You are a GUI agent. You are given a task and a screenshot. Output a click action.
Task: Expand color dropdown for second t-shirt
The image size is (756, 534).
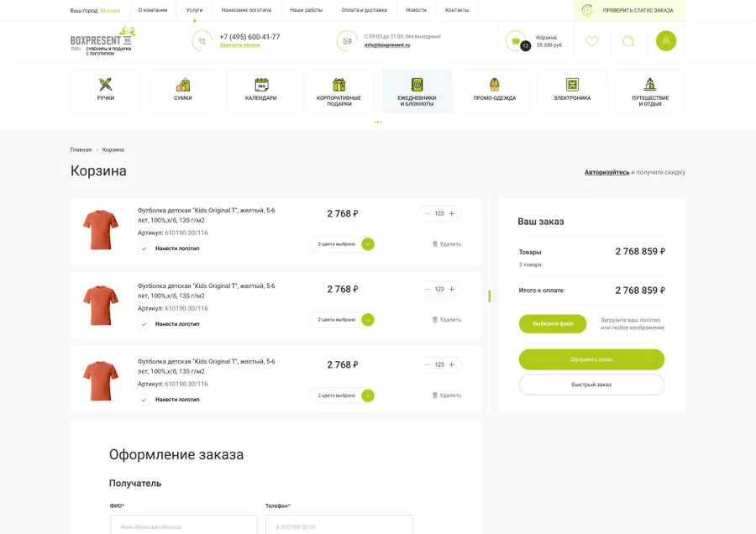368,320
